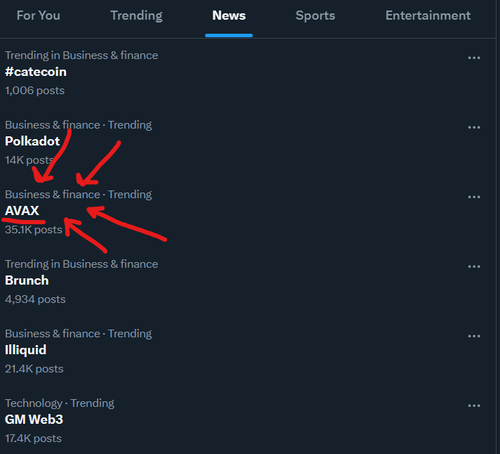Open more options for GM Web3 trend
This screenshot has width=500, height=454.
474,406
